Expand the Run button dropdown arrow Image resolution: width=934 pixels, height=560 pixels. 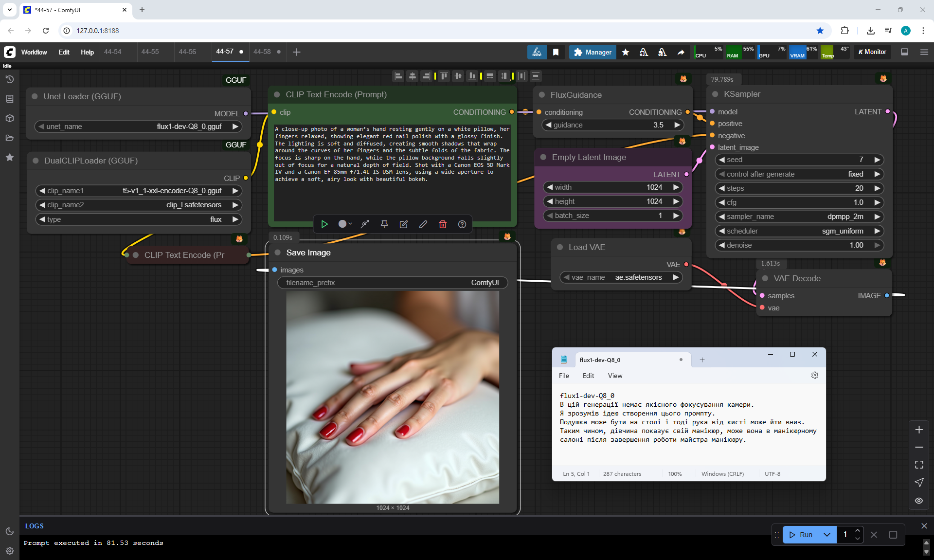(826, 535)
